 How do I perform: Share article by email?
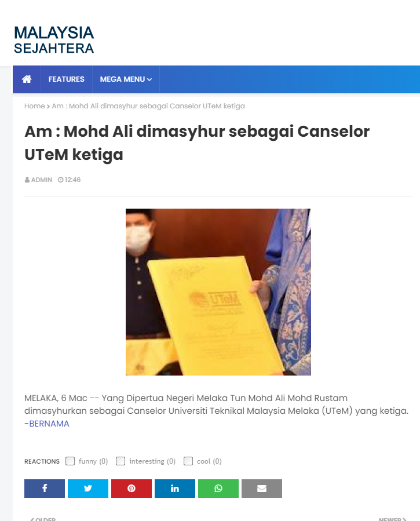(x=262, y=488)
